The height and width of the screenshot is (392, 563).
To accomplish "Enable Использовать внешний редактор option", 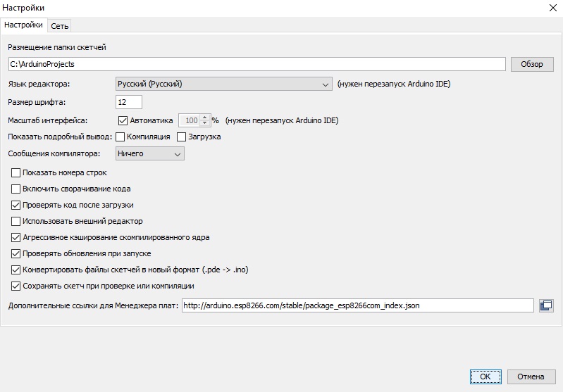I will [16, 221].
